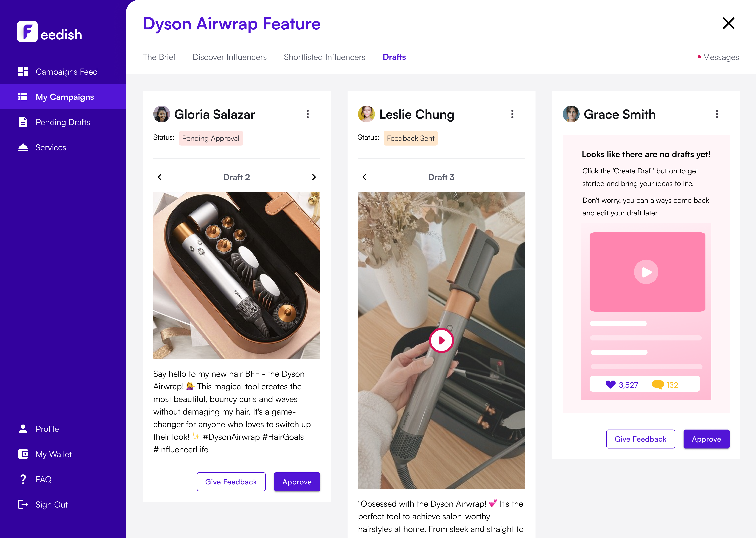Approve Grace Smith's draft
This screenshot has height=538, width=756.
pos(706,439)
